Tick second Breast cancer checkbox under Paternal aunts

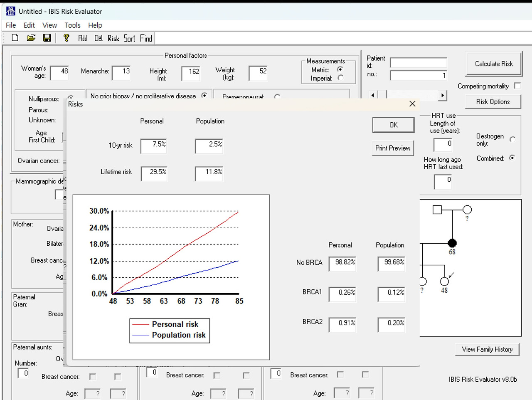pyautogui.click(x=118, y=377)
